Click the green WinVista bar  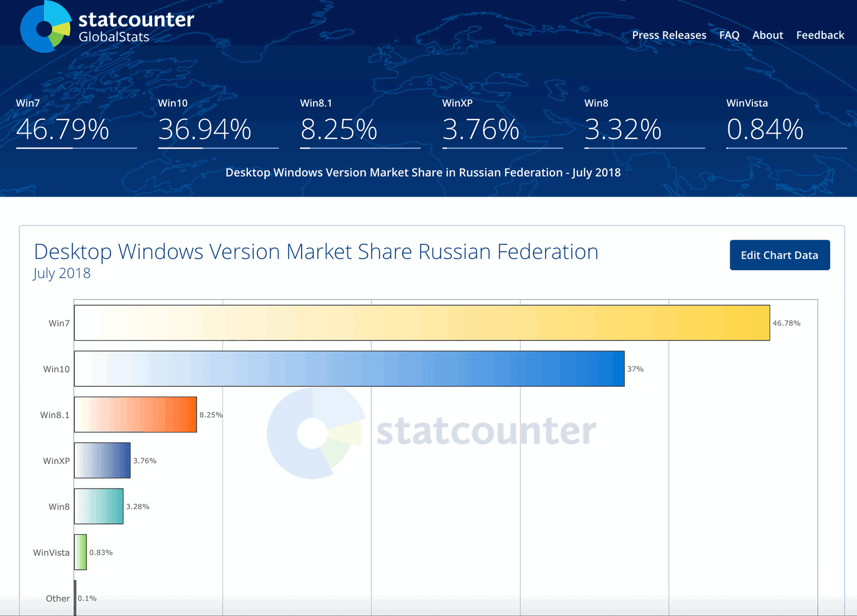click(81, 552)
